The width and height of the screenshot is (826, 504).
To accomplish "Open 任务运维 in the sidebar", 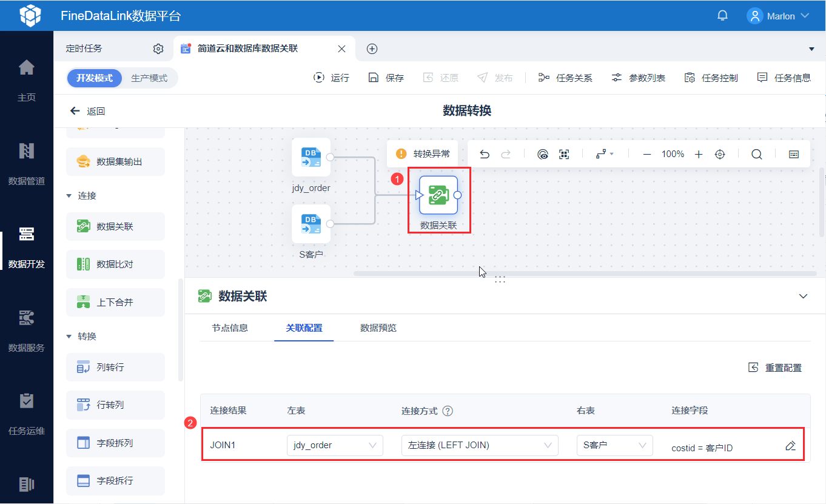I will pos(27,415).
